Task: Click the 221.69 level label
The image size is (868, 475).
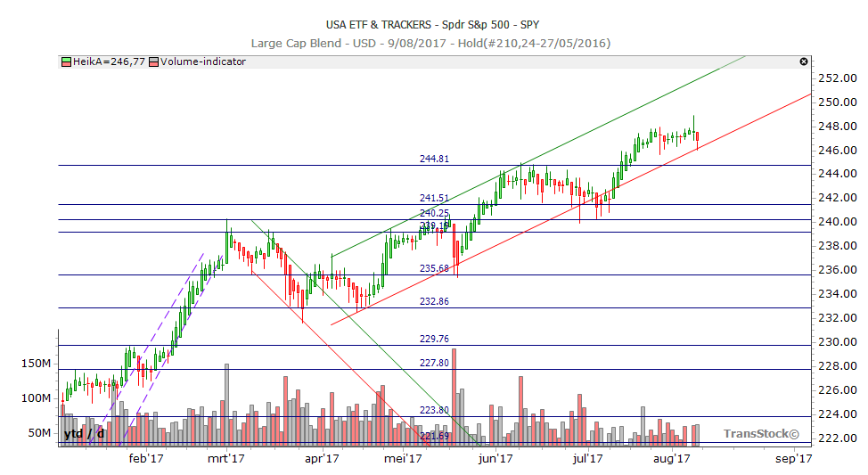Action: 434,436
